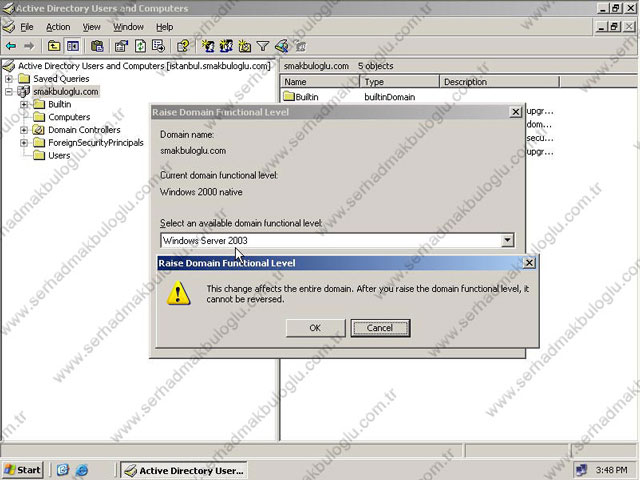The width and height of the screenshot is (640, 480).
Task: Collapse the smakbuloglu.com tree node
Action: (x=9, y=91)
